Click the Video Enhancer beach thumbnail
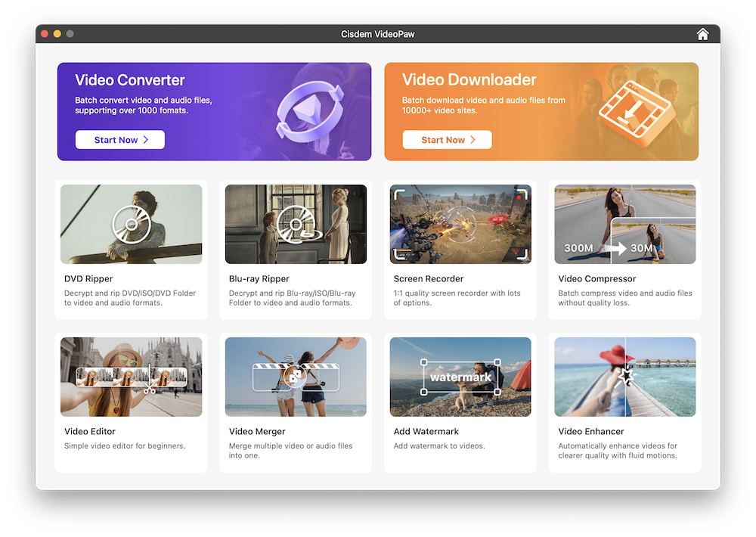This screenshot has width=756, height=537. 624,377
